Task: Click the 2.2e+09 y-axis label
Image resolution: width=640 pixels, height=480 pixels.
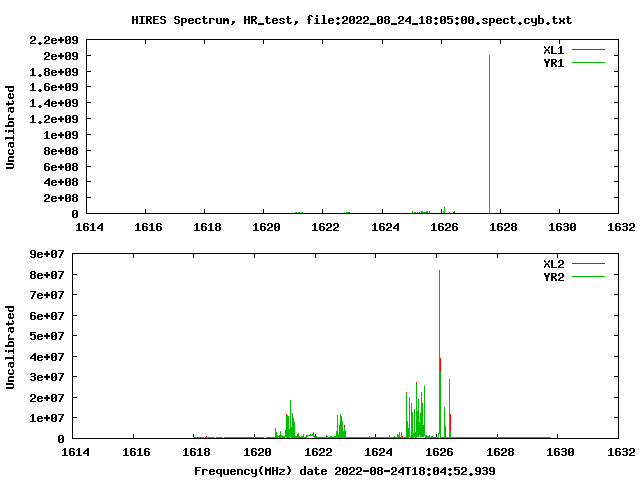Action: pos(53,40)
